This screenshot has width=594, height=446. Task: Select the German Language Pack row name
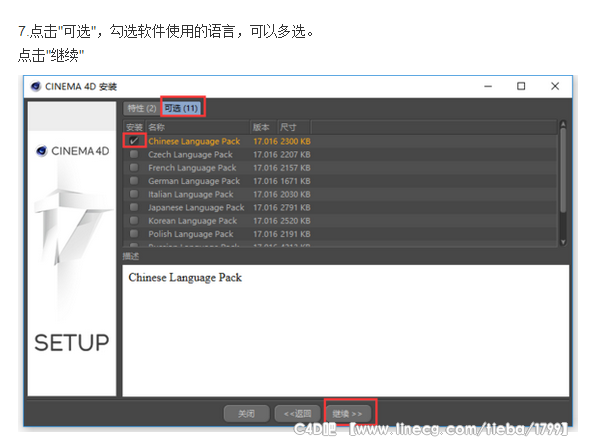pyautogui.click(x=194, y=181)
